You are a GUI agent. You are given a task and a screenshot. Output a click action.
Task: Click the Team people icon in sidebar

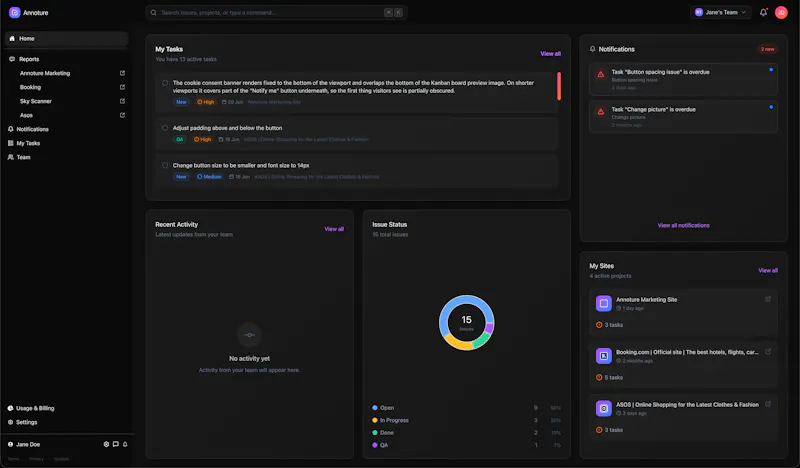(x=11, y=157)
